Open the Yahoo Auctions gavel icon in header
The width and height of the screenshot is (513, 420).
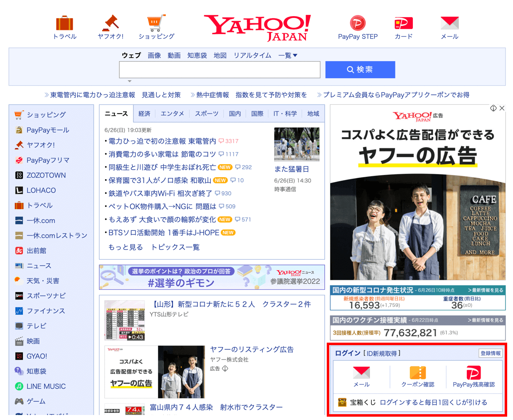pos(111,23)
